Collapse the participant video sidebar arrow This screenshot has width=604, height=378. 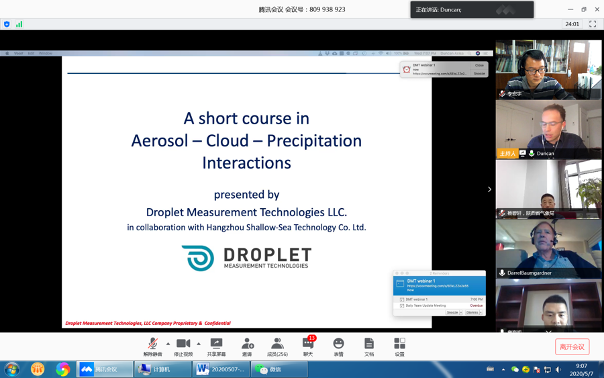click(x=490, y=189)
